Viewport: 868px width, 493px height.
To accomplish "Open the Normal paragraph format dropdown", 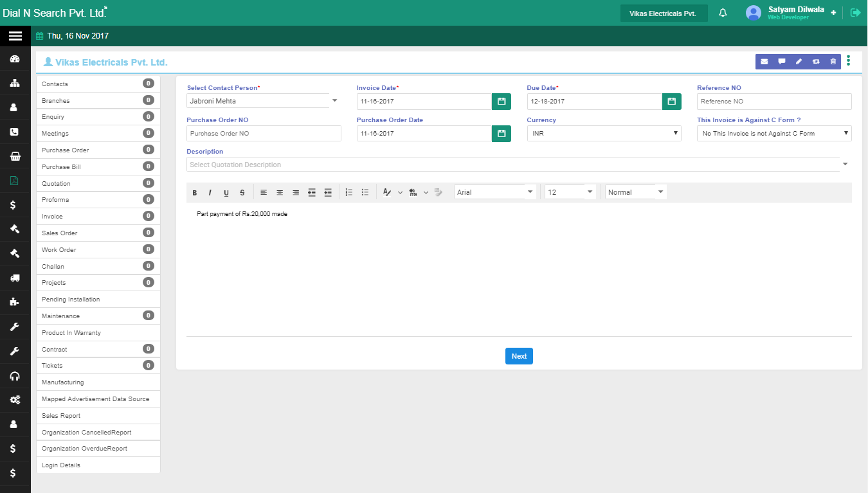I will pos(636,192).
